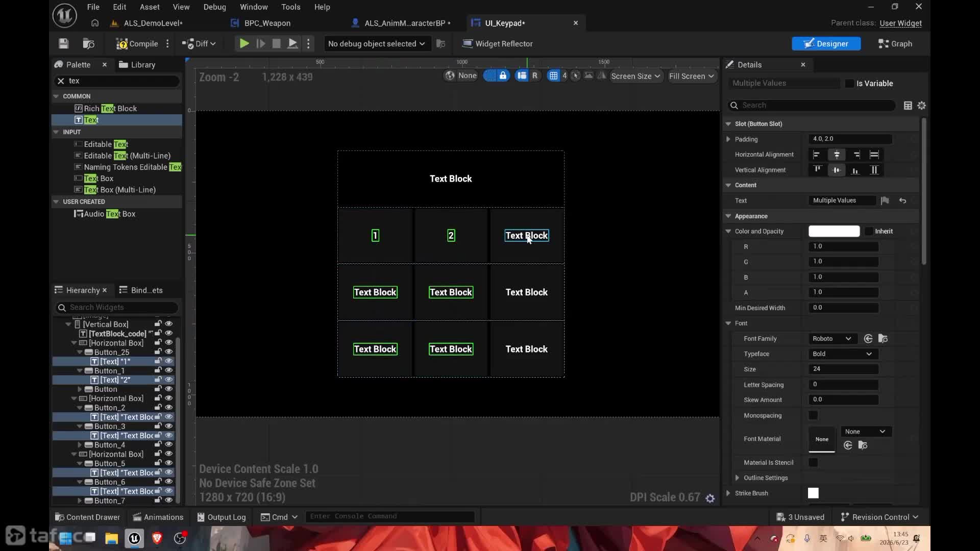The height and width of the screenshot is (551, 980).
Task: Toggle the designer lock icon
Action: click(503, 76)
